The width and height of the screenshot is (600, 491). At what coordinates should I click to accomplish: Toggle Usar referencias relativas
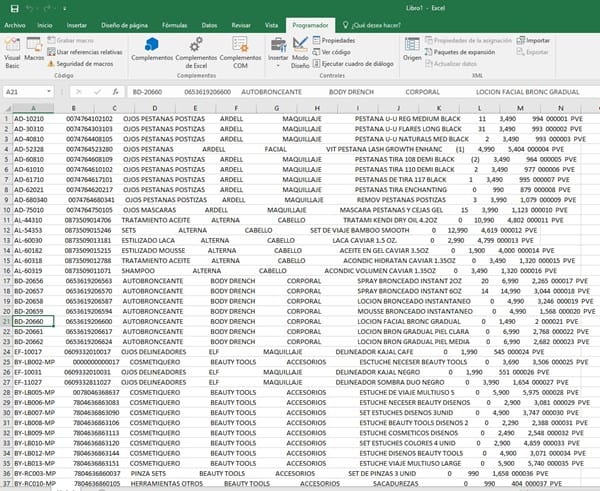click(85, 52)
